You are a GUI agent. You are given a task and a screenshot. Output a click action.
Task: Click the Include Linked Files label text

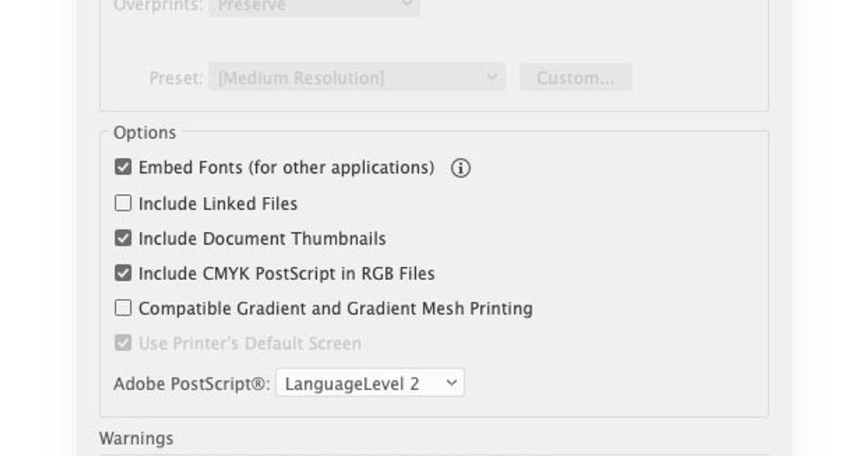coord(218,203)
